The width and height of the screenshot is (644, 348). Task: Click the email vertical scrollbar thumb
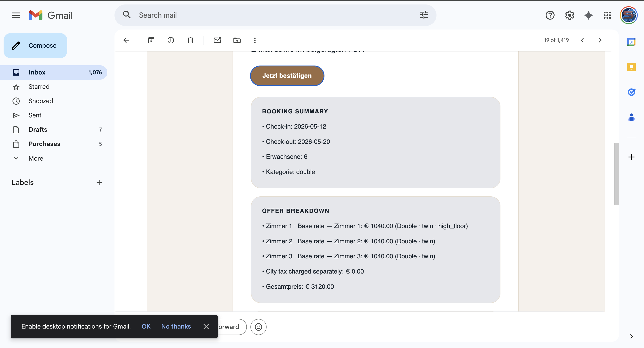[616, 174]
